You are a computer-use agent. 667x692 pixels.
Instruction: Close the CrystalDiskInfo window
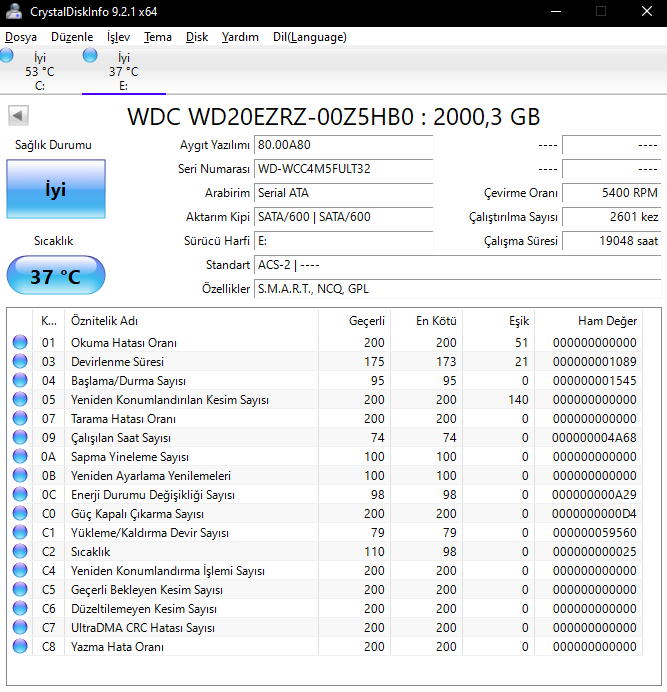(647, 11)
